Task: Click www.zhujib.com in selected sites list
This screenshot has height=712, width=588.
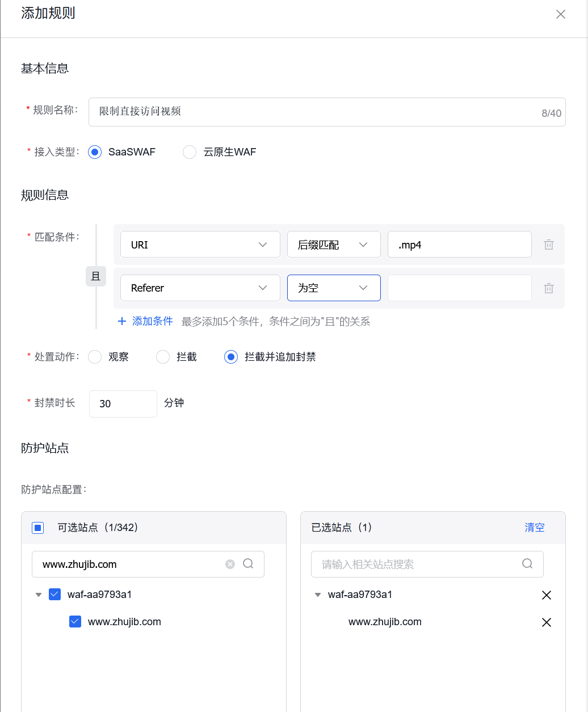Action: 385,622
